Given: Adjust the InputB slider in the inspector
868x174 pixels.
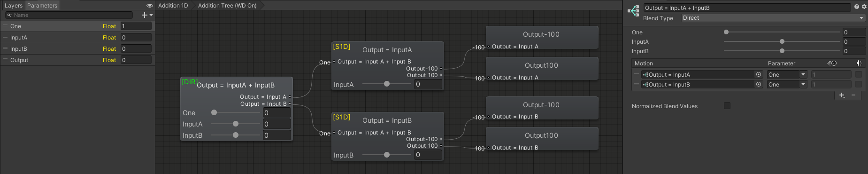Looking at the screenshot, I should [782, 51].
